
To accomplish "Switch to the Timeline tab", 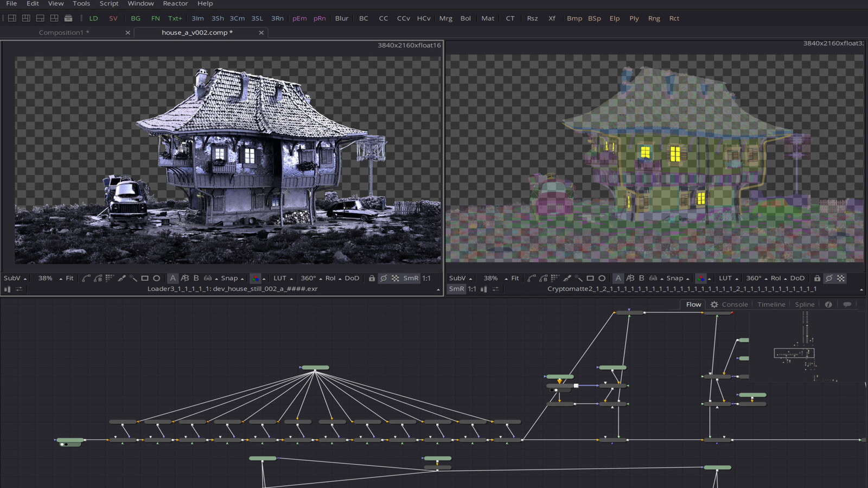I will coord(771,304).
